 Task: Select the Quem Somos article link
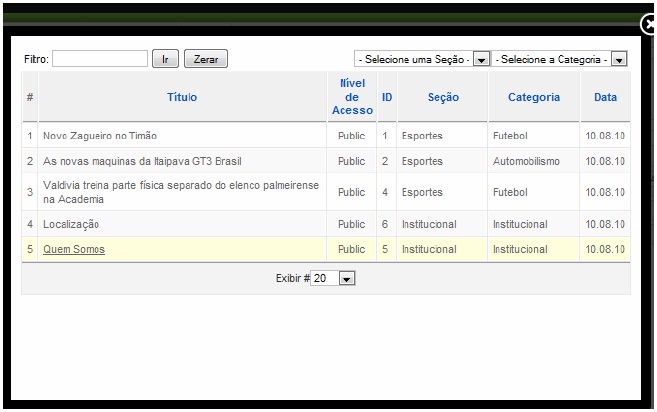(74, 249)
